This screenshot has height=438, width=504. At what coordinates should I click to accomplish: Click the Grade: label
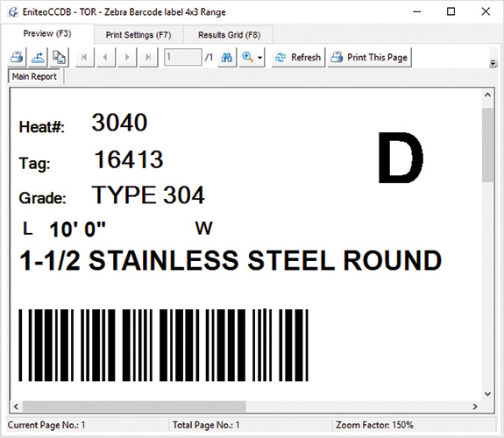(42, 198)
